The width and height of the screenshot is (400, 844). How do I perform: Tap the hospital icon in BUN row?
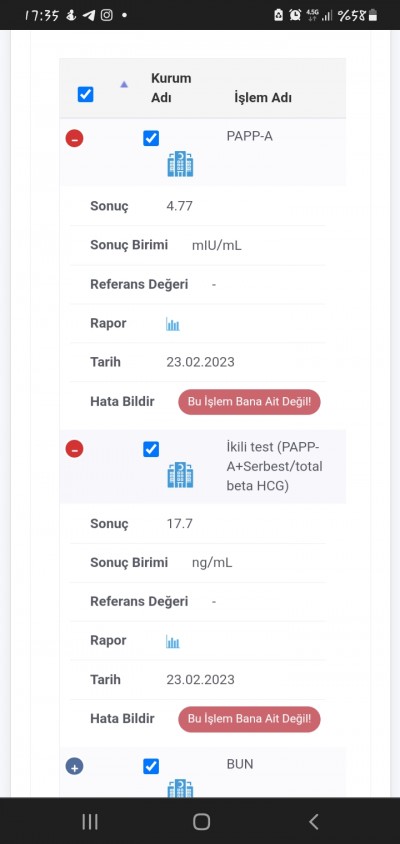[180, 788]
